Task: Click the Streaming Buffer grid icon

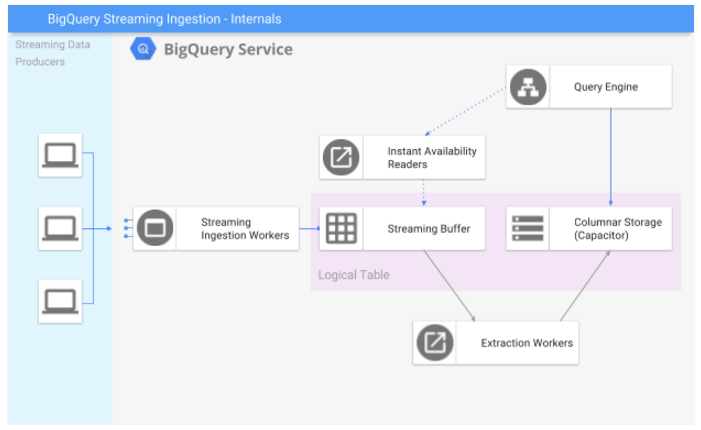Action: 341,228
